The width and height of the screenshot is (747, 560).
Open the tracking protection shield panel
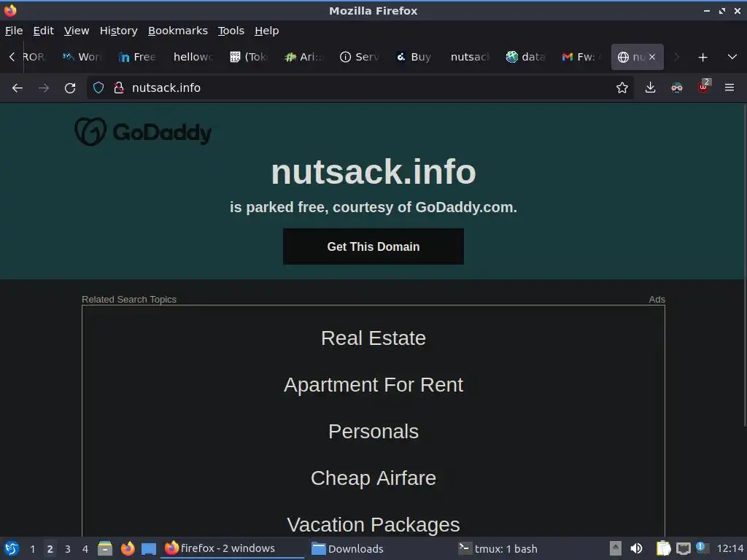pos(98,88)
